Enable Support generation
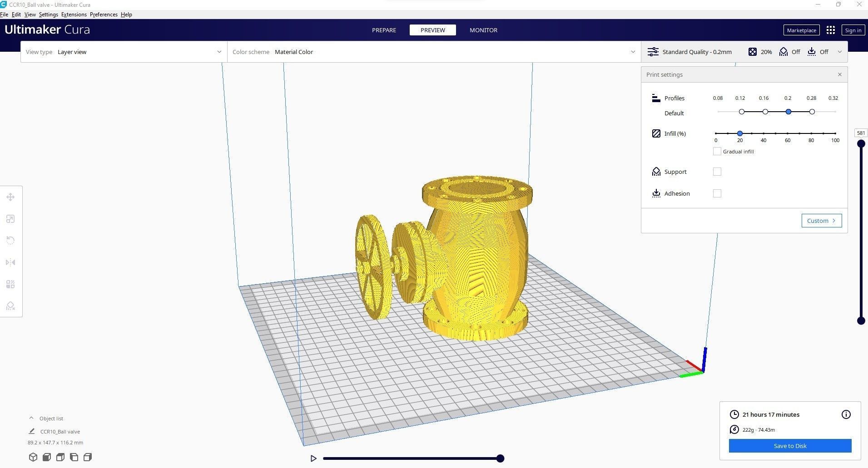Image resolution: width=868 pixels, height=468 pixels. tap(717, 172)
